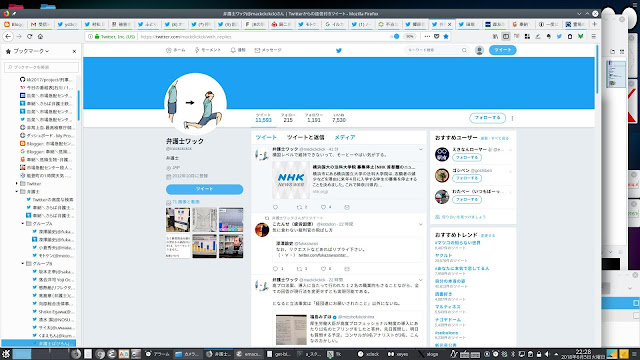Select the ツイート tab on profile
Viewport: 640px width, 360px height.
(266, 138)
